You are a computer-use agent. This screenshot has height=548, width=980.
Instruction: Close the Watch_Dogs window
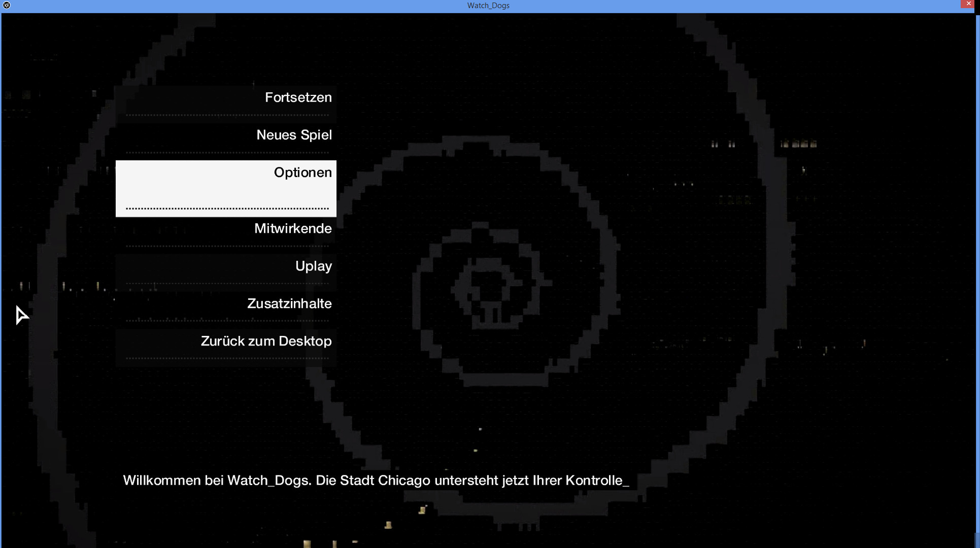(968, 4)
